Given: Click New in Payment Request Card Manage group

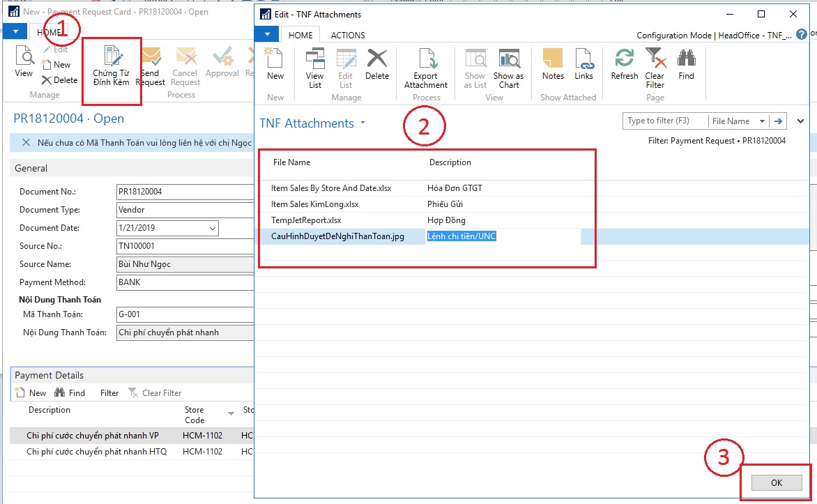Looking at the screenshot, I should 56,65.
